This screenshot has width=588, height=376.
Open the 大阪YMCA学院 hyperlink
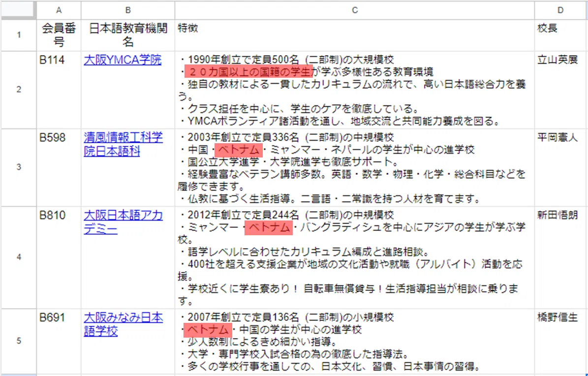click(x=123, y=60)
